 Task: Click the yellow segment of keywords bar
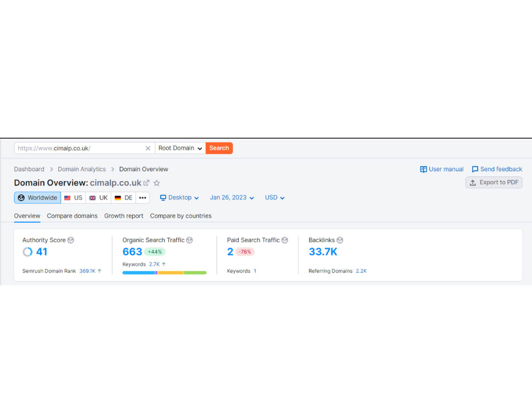click(171, 273)
